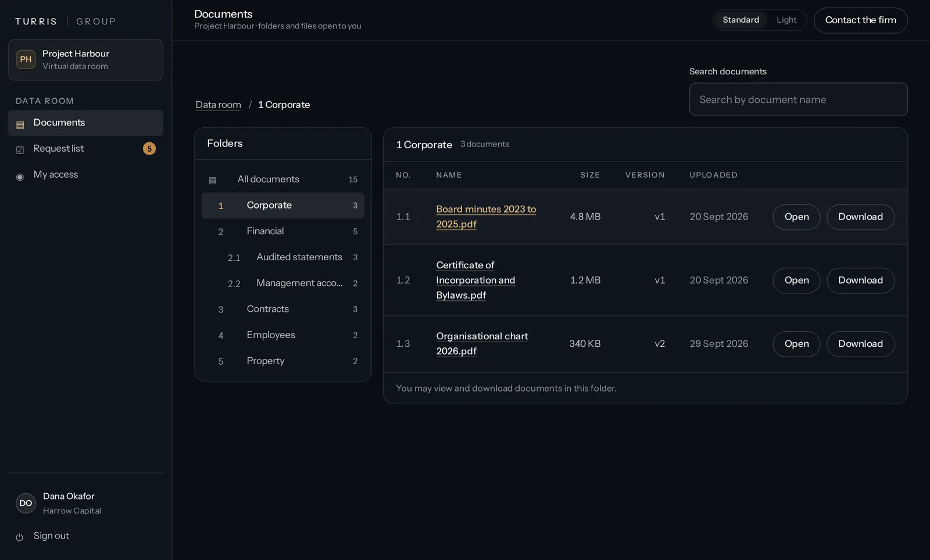Open the Employees folder
The width and height of the screenshot is (930, 560).
coord(283,335)
